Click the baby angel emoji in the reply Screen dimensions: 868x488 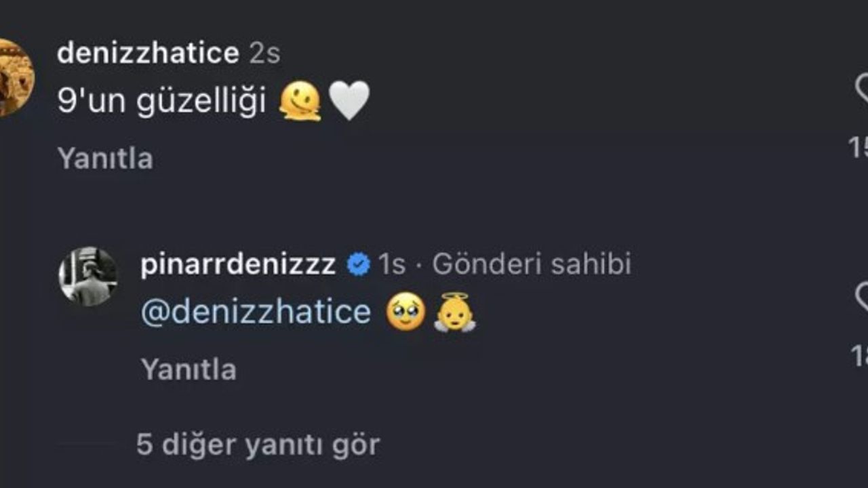click(x=454, y=312)
